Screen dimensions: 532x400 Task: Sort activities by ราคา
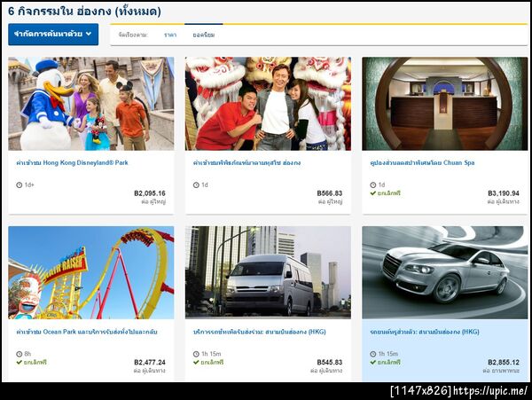coord(170,35)
